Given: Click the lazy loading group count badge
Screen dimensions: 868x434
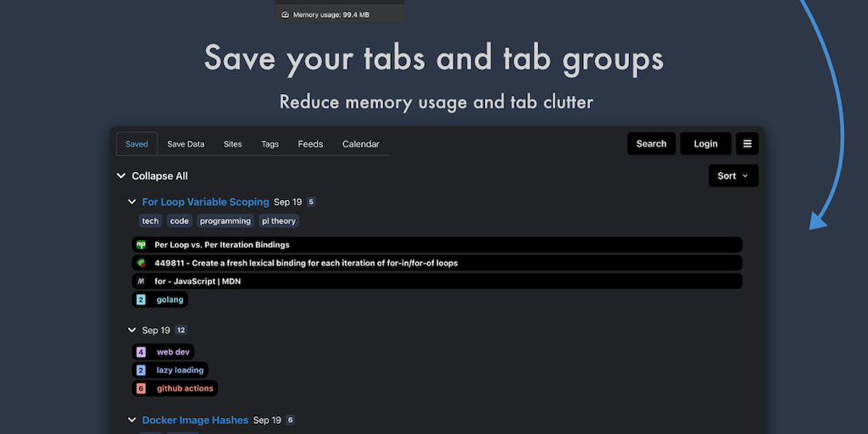Looking at the screenshot, I should [141, 370].
